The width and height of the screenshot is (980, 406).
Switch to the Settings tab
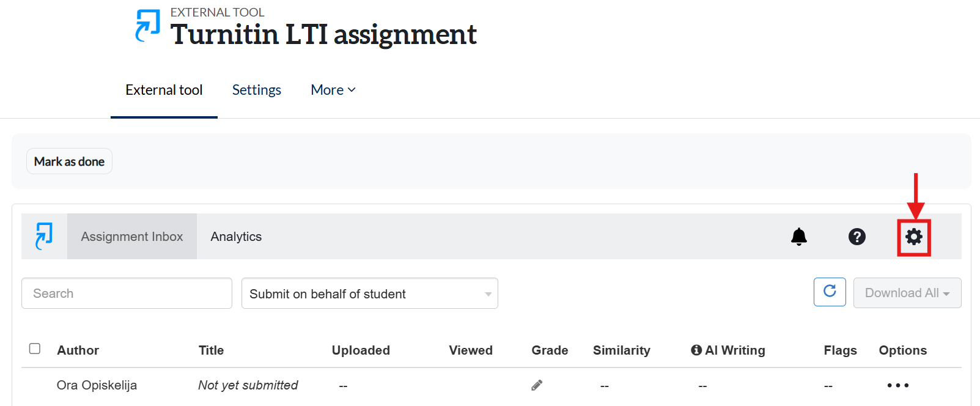click(x=256, y=90)
